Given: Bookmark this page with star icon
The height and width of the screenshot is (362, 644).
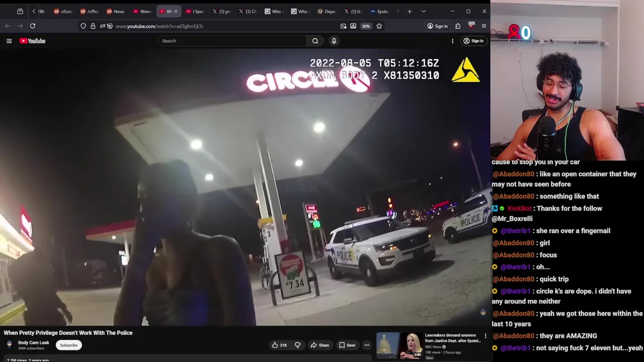Looking at the screenshot, I should pos(379,26).
